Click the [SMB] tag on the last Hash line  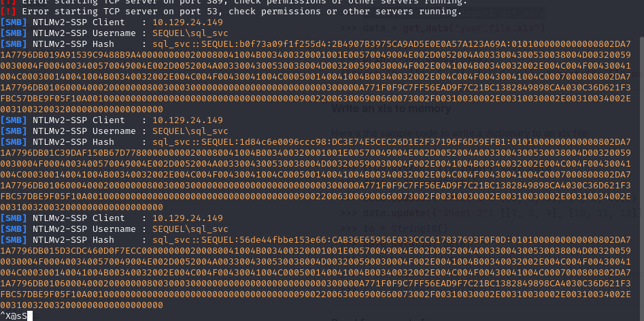[14, 239]
